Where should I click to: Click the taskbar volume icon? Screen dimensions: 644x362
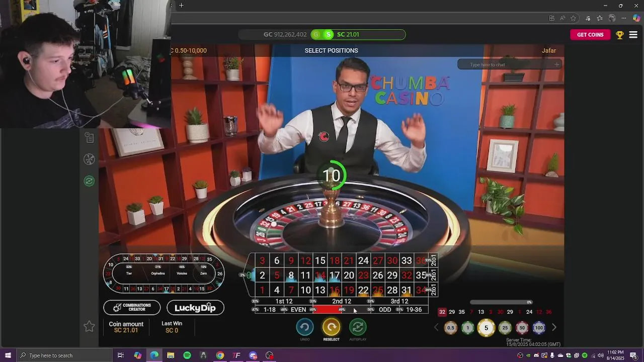click(600, 355)
